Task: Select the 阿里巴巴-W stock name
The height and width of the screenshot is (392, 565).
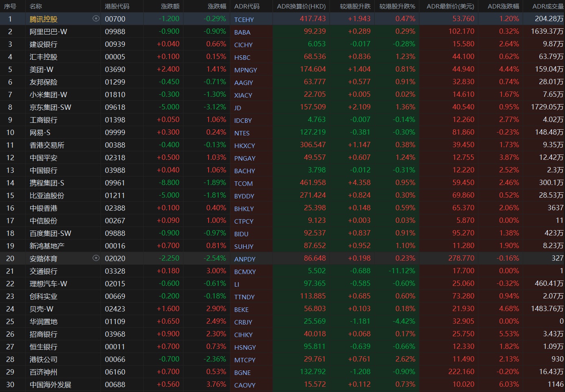Action: (48, 32)
